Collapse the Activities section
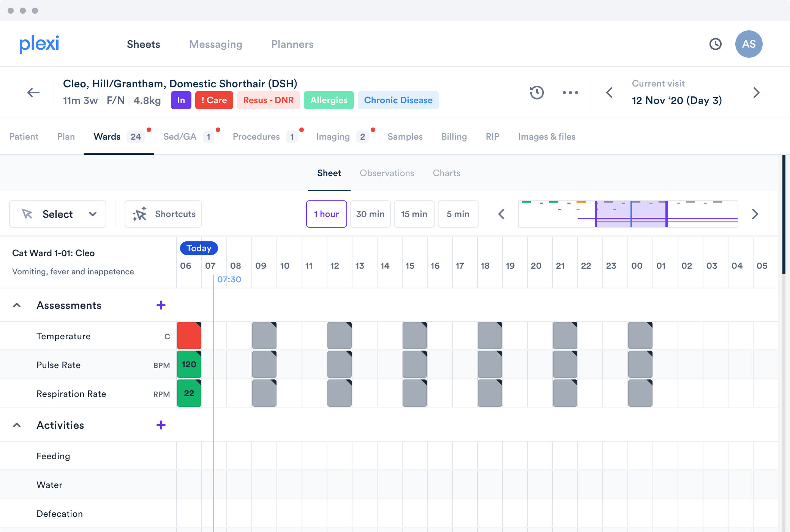This screenshot has width=790, height=532. 17,425
